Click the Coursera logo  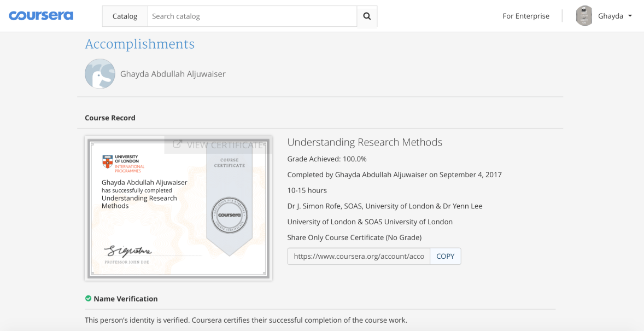[41, 15]
